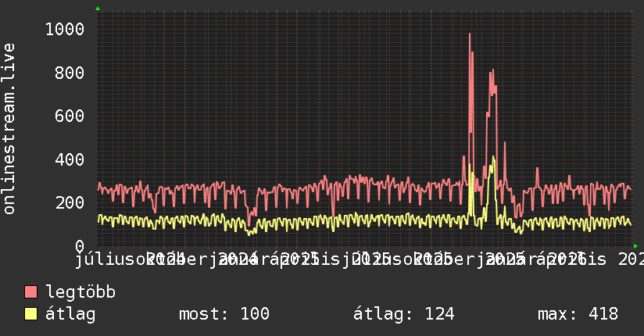Click the yellow átlag legend swatch
The width and height of the screenshot is (644, 336).
(x=30, y=314)
